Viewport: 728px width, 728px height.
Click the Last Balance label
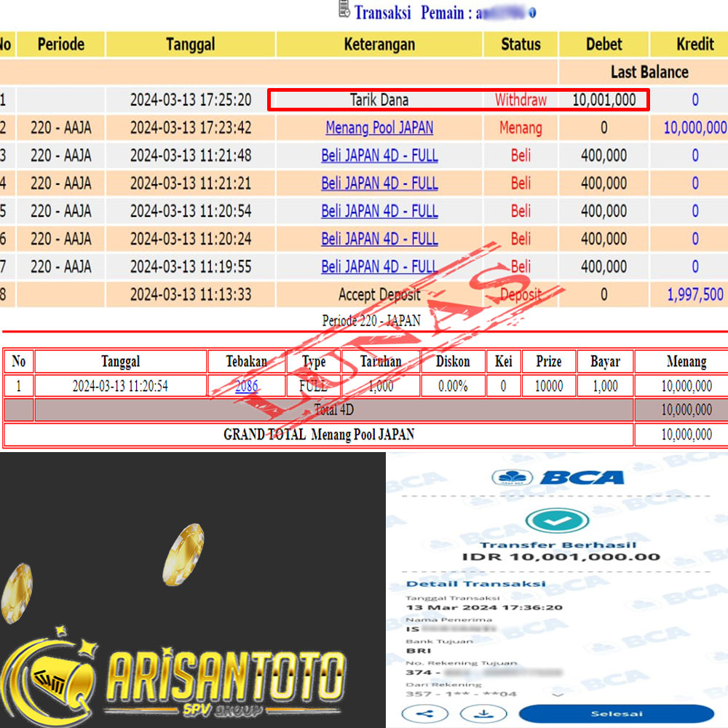[649, 72]
